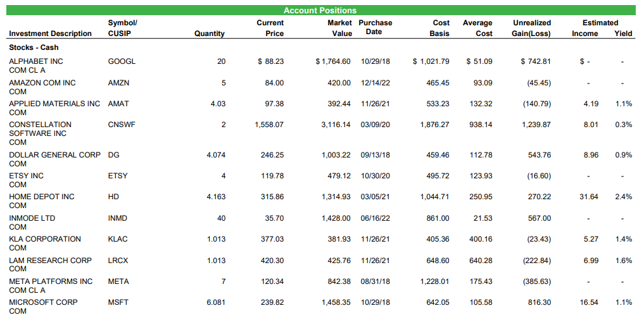Click Meta Platforms quantity 7
The image size is (644, 320).
tap(224, 281)
